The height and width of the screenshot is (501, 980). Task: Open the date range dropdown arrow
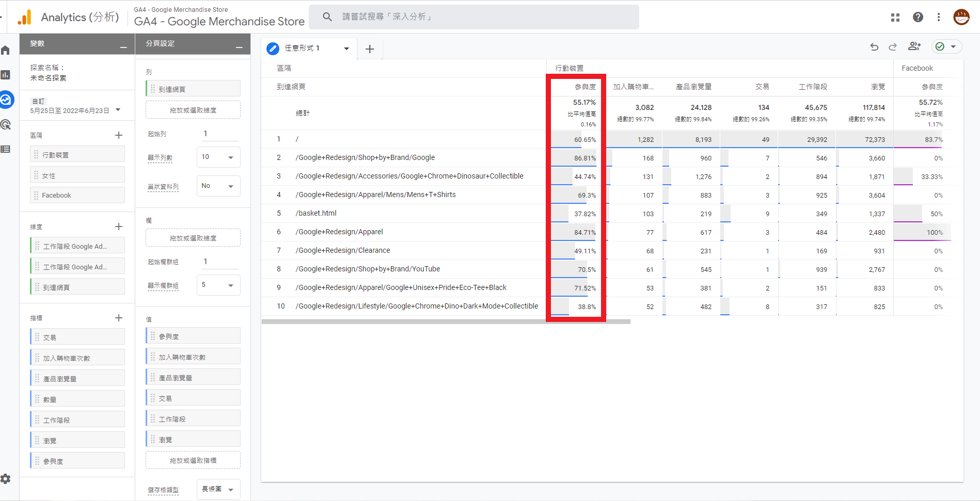(x=118, y=109)
